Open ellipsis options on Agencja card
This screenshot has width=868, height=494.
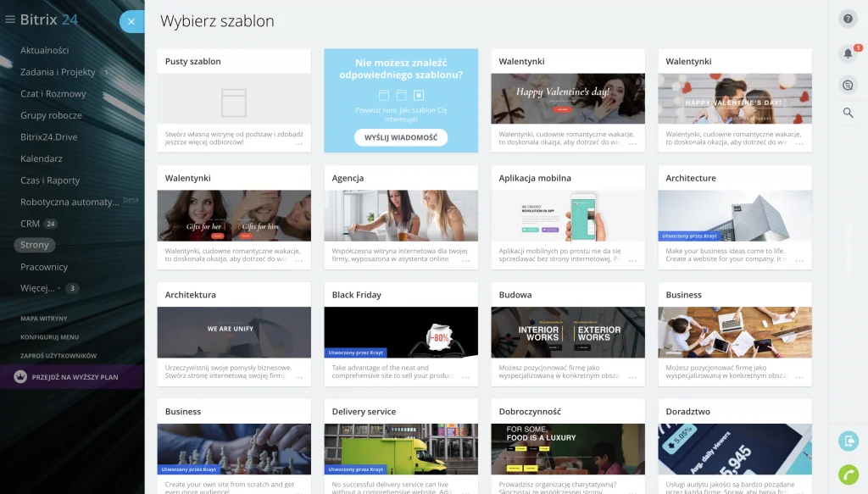click(x=465, y=261)
